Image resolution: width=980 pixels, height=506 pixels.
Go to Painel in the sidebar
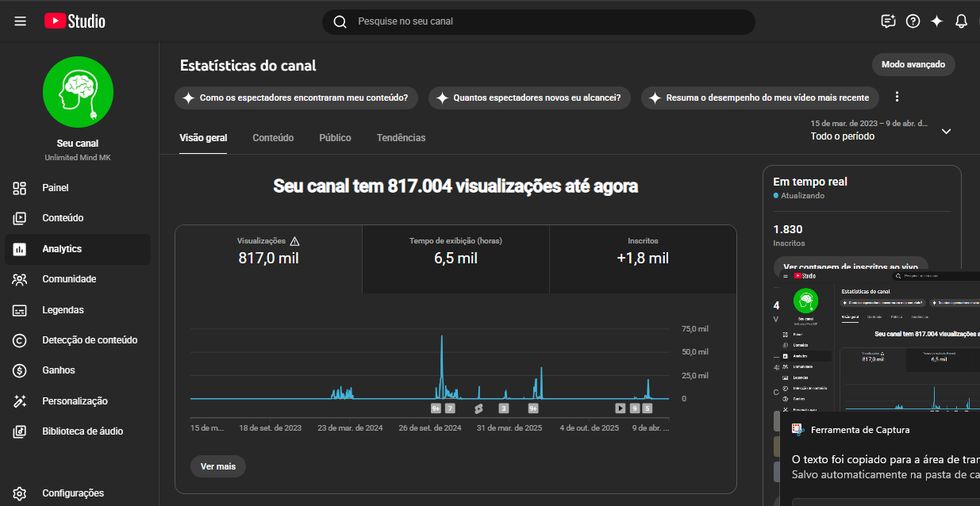coord(78,188)
